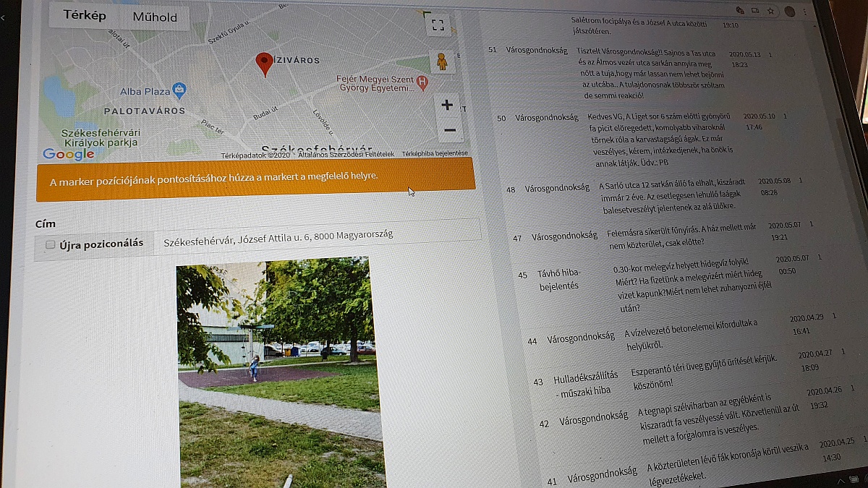This screenshot has width=868, height=488.
Task: Zoom in with the map plus button
Action: click(x=448, y=106)
